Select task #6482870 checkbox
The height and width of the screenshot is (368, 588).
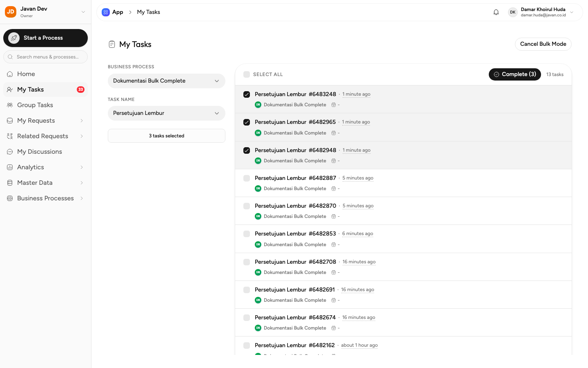coord(247,206)
